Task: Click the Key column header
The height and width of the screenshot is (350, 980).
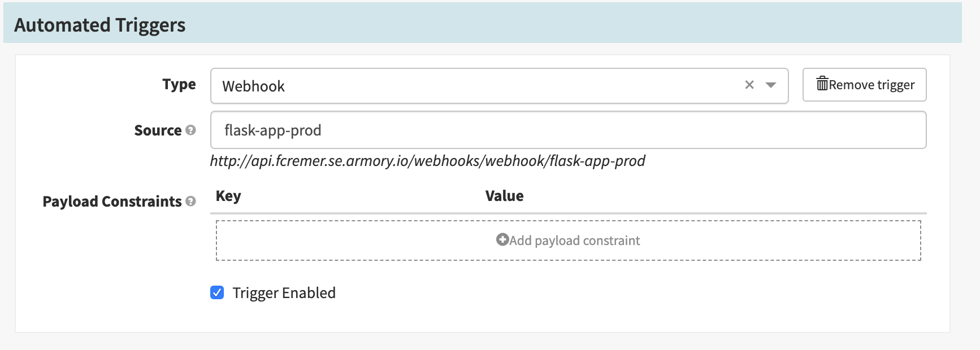Action: coord(228,196)
